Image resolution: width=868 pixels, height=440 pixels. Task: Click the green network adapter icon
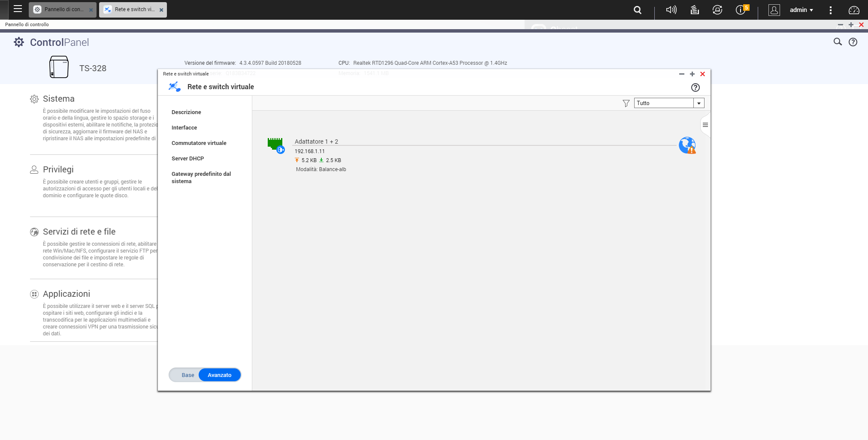pos(275,145)
